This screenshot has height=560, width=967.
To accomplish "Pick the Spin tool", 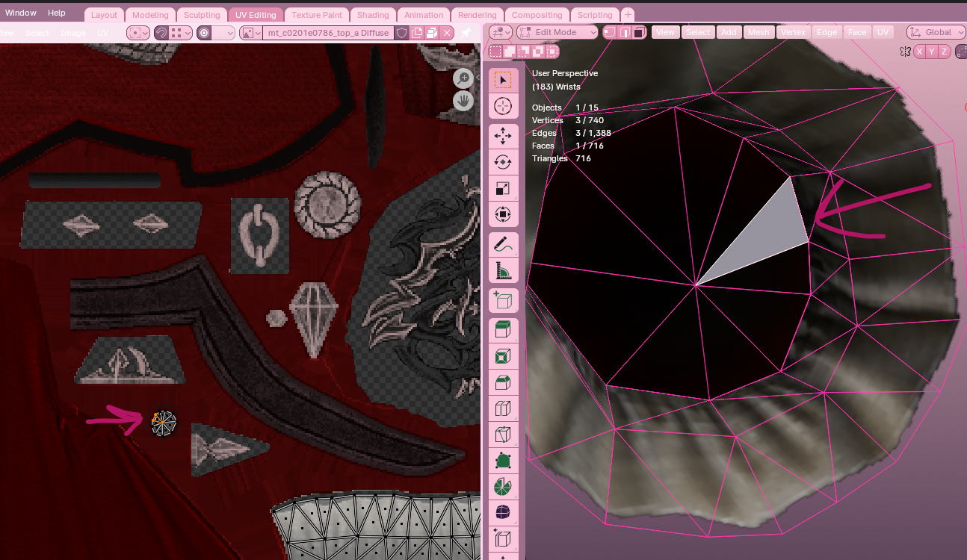I will pos(503,487).
